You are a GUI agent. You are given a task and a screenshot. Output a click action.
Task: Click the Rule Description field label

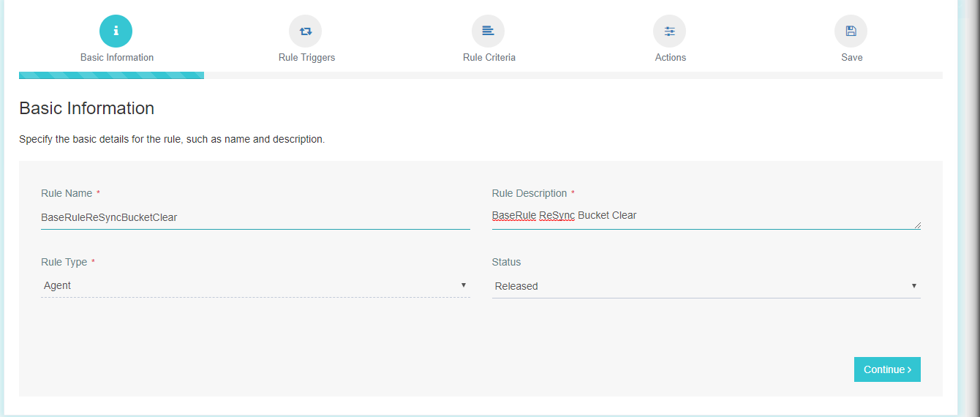click(x=529, y=193)
